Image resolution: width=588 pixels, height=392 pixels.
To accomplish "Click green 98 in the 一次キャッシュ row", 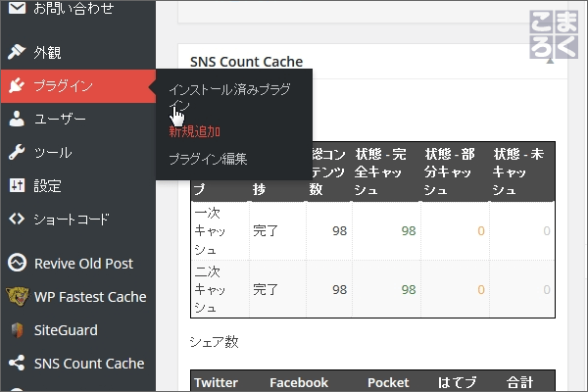I will tap(409, 231).
